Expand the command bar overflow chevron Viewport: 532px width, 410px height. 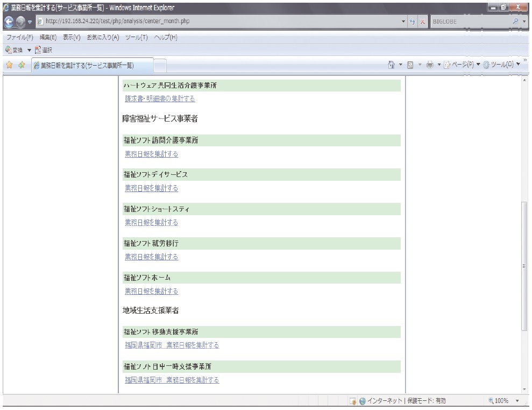(x=525, y=60)
